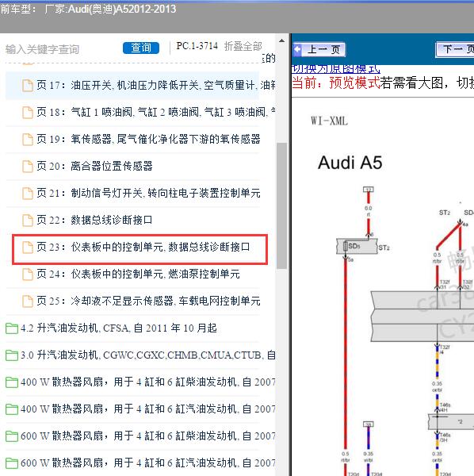Expand folder icon of 400 W 汽油发动机 fan
Image resolution: width=474 pixels, height=476 pixels.
[12, 409]
